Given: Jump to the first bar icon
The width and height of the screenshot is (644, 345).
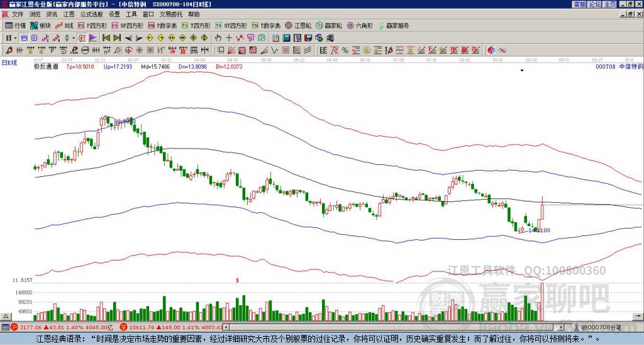Looking at the screenshot, I should click(x=106, y=38).
